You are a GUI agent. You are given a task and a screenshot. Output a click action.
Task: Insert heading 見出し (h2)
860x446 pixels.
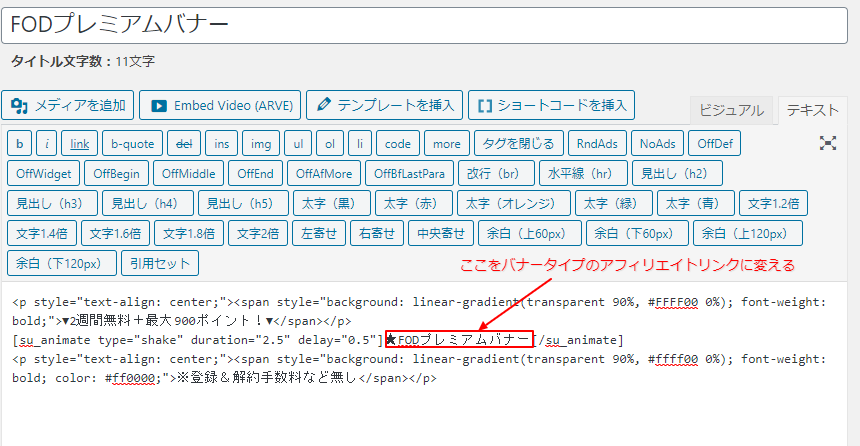click(x=677, y=173)
